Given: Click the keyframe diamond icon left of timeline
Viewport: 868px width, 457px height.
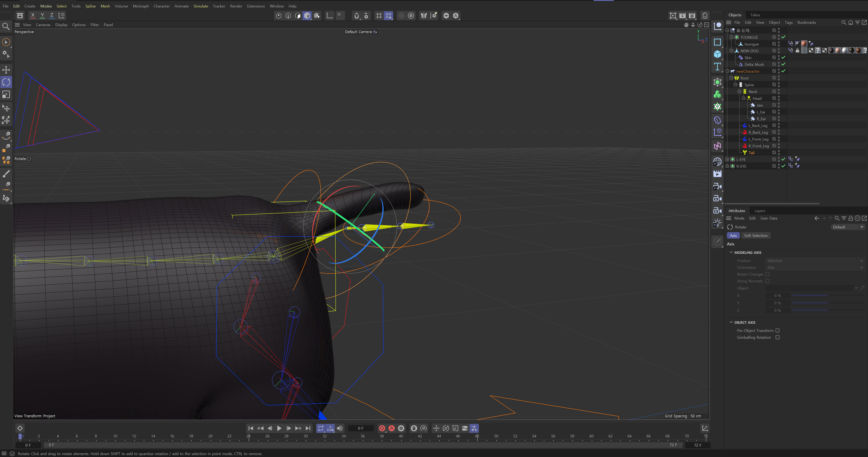Looking at the screenshot, I should [20, 428].
